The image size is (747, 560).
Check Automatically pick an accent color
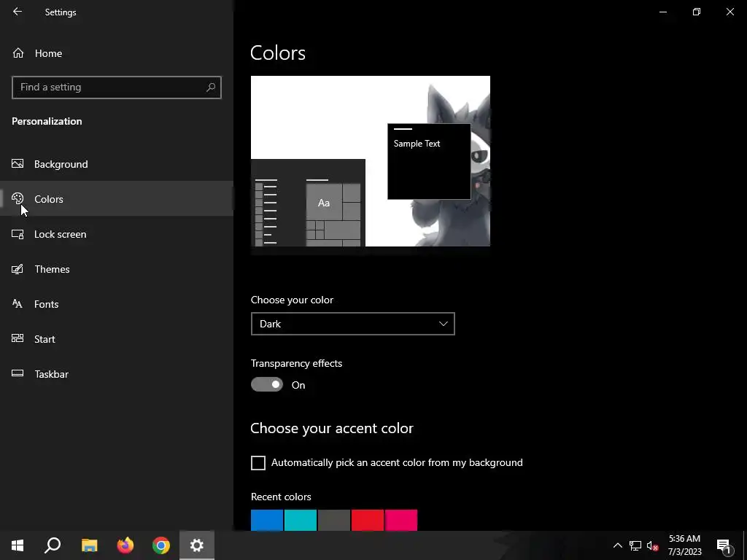[x=258, y=463]
